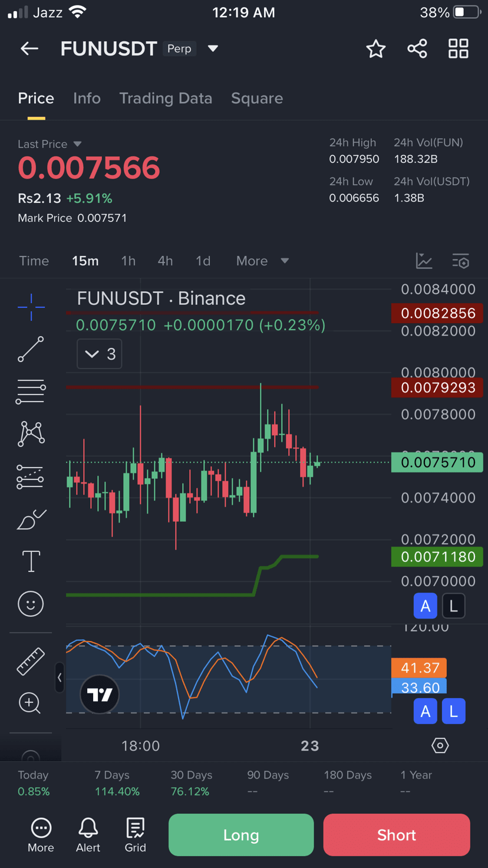Add FUNUSDT to favorites with star icon
This screenshot has width=488, height=868.
[375, 49]
